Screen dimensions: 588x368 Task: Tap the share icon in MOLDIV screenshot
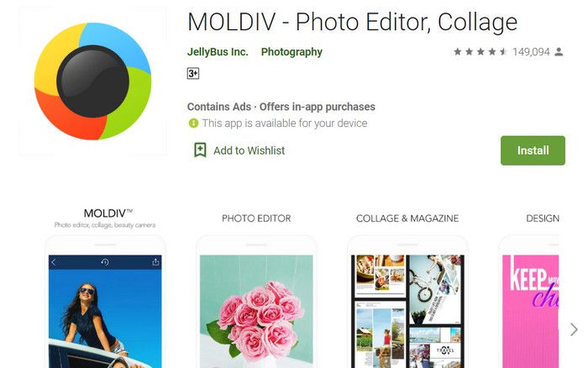tap(155, 263)
